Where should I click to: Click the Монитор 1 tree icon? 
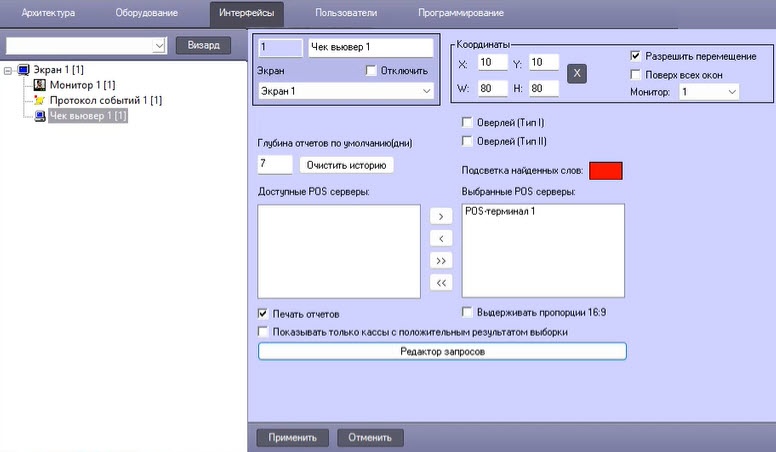coord(40,85)
